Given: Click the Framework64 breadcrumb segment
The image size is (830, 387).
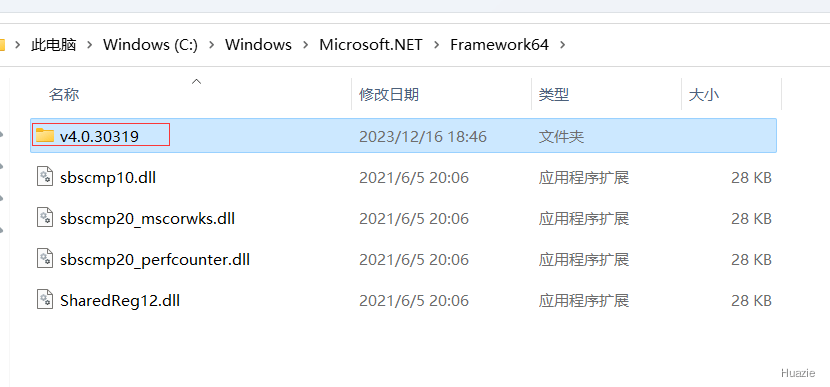Looking at the screenshot, I should coord(500,45).
